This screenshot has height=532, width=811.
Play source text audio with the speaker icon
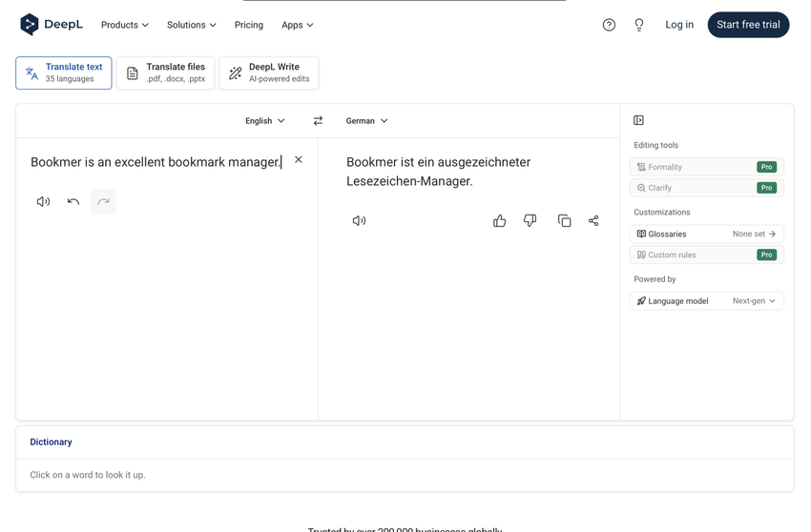[x=43, y=201]
